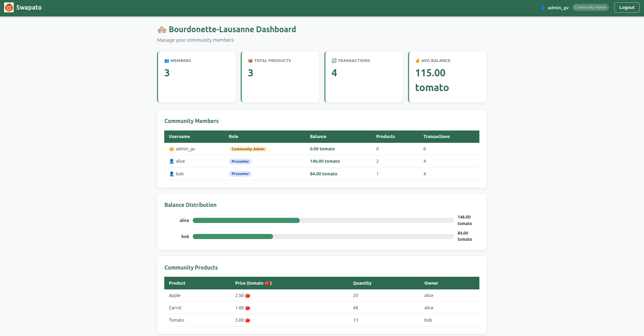
Task: Click the 146.00 tomato value beside alice's bar
Action: point(465,220)
